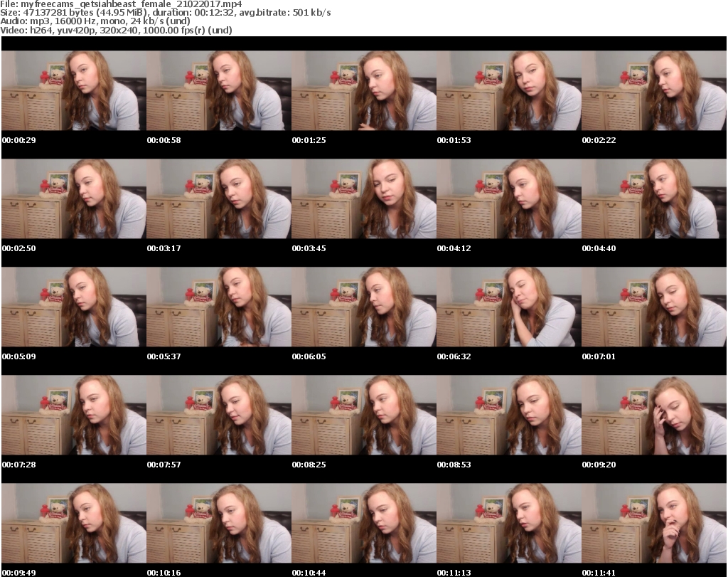Click the thumbnail at timestamp 00:11:13

point(509,523)
